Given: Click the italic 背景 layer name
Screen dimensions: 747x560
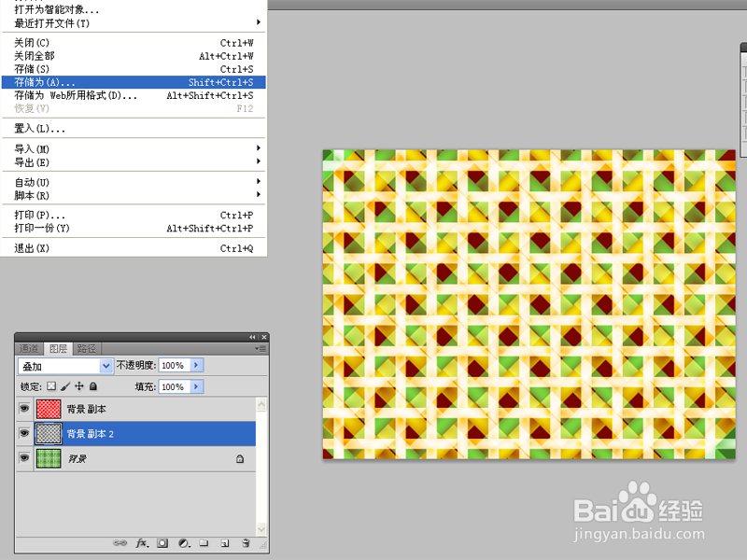Looking at the screenshot, I should pyautogui.click(x=78, y=458).
